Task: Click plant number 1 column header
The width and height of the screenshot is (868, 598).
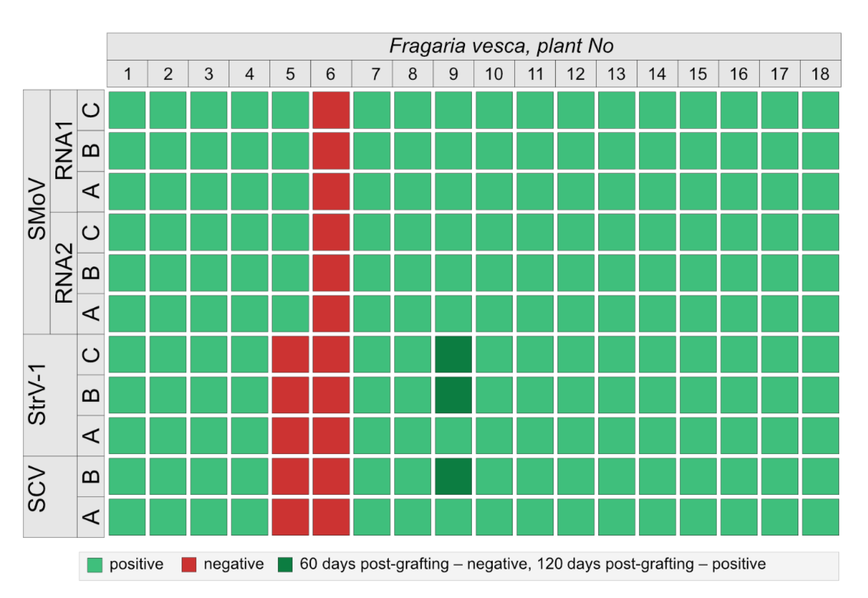Action: click(127, 74)
